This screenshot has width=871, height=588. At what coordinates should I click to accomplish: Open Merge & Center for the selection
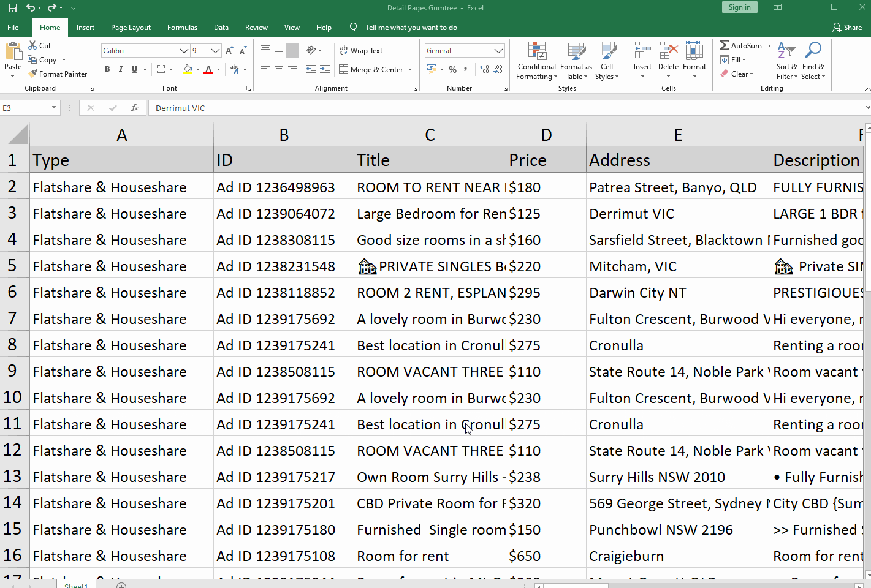point(371,69)
